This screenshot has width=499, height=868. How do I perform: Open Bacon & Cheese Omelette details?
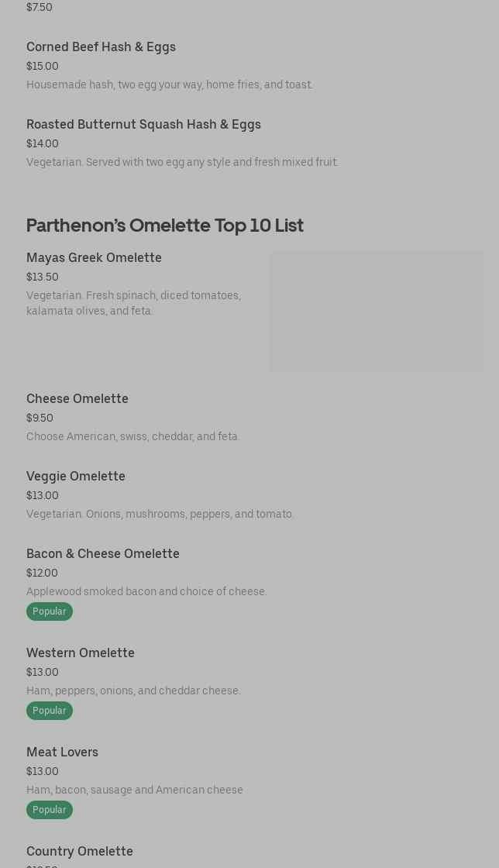click(x=103, y=553)
